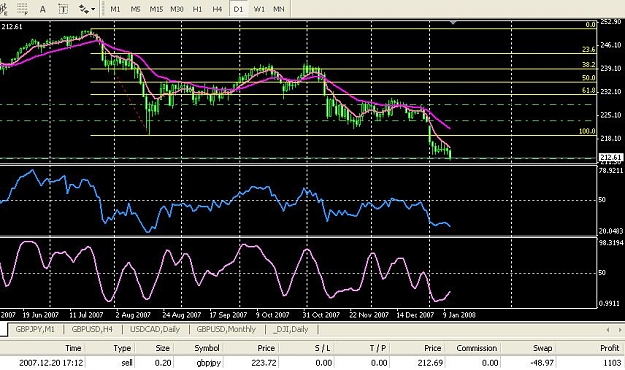Open the _DJI,Daily chart tab
Image resolution: width=625 pixels, height=370 pixels.
(x=291, y=329)
